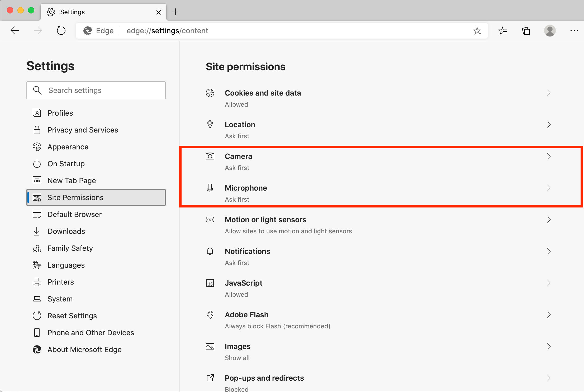Image resolution: width=584 pixels, height=392 pixels.
Task: Click the profile avatar icon
Action: click(x=550, y=31)
